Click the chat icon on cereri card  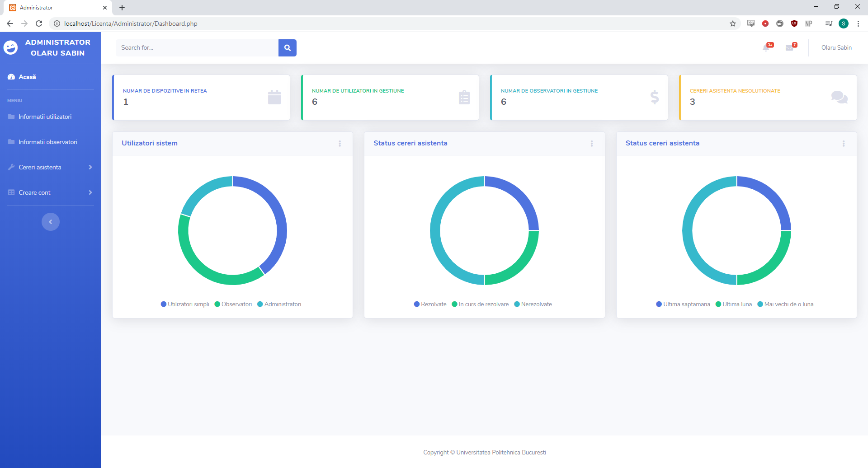(839, 97)
